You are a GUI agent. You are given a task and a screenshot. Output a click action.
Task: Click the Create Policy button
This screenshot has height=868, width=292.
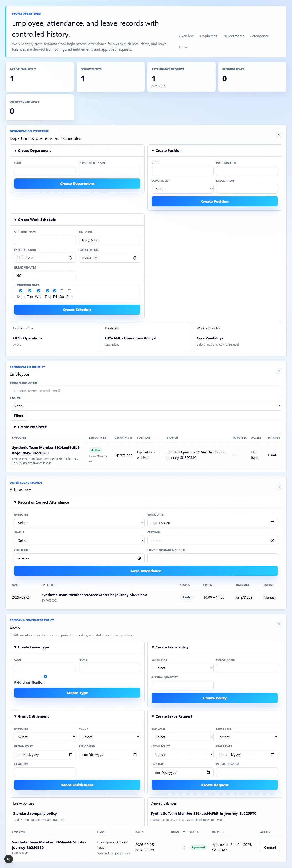[x=215, y=698]
